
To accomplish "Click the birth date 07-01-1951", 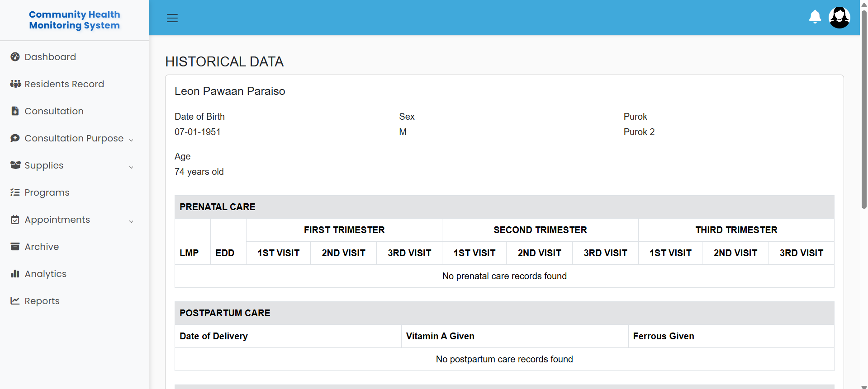I will point(198,132).
